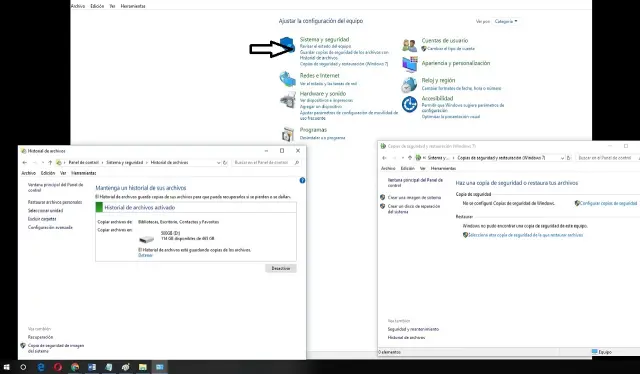Image resolution: width=640 pixels, height=374 pixels.
Task: Go up one level in Historial de archivos
Action: click(50, 163)
